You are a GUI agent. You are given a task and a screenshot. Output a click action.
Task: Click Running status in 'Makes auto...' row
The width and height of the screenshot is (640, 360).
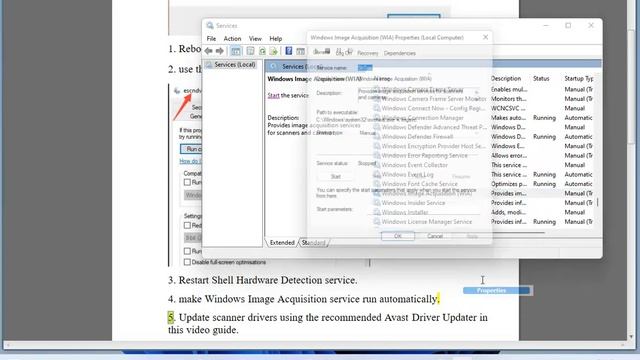click(544, 118)
